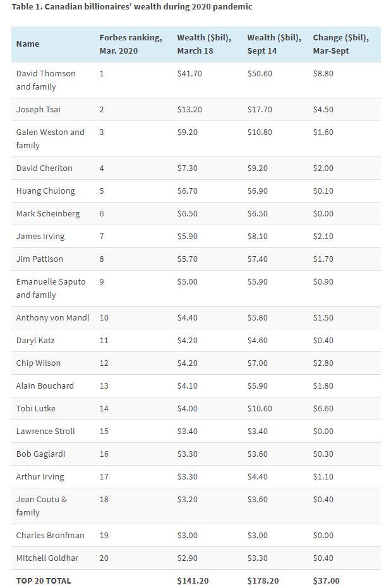The image size is (391, 588).
Task: Click the Name column header
Action: [27, 44]
